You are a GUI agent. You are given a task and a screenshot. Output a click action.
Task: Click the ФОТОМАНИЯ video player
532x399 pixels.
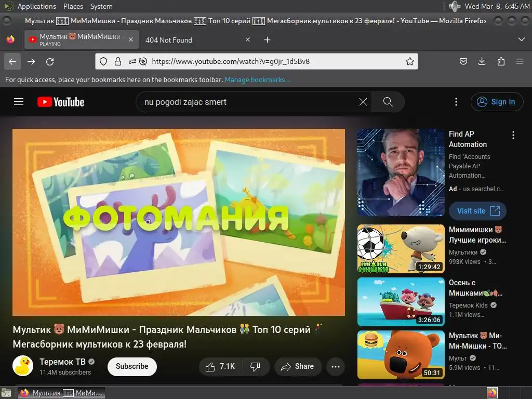[179, 222]
